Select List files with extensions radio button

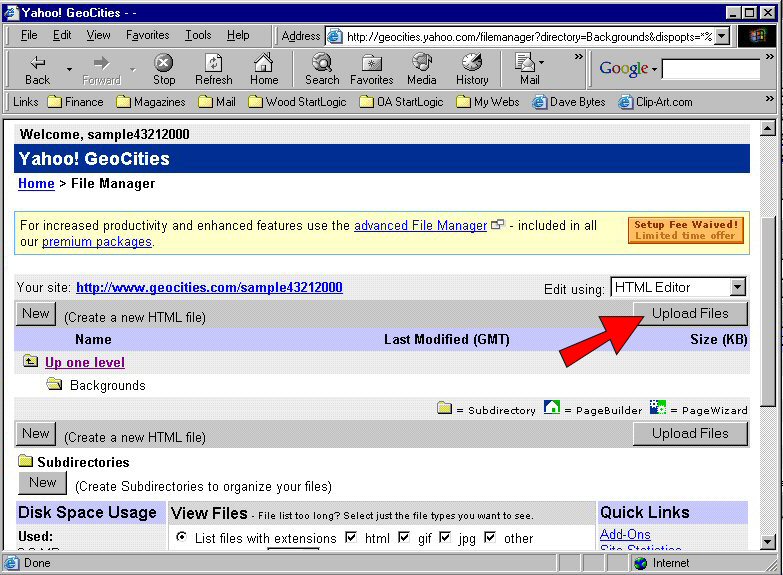(182, 537)
